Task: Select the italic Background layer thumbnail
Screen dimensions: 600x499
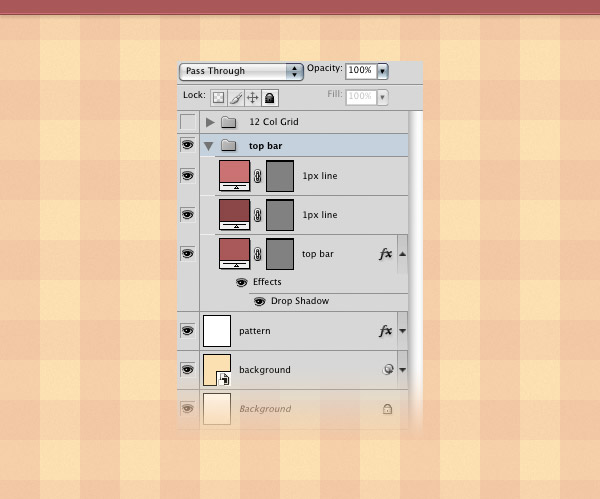Action: [217, 409]
